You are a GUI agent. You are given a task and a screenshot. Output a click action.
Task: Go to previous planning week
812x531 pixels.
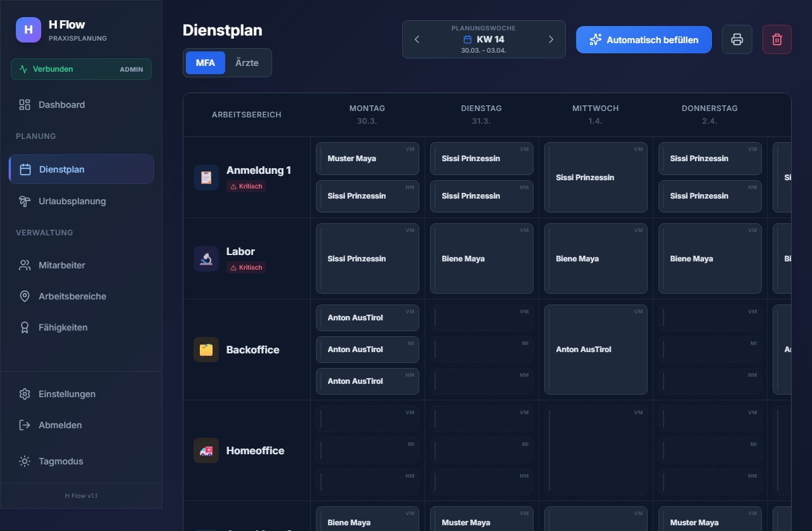coord(417,39)
